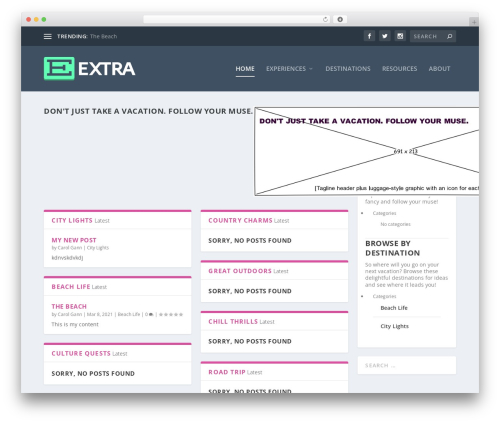Open Culture Quests category heading
Image resolution: width=500 pixels, height=423 pixels.
point(81,353)
